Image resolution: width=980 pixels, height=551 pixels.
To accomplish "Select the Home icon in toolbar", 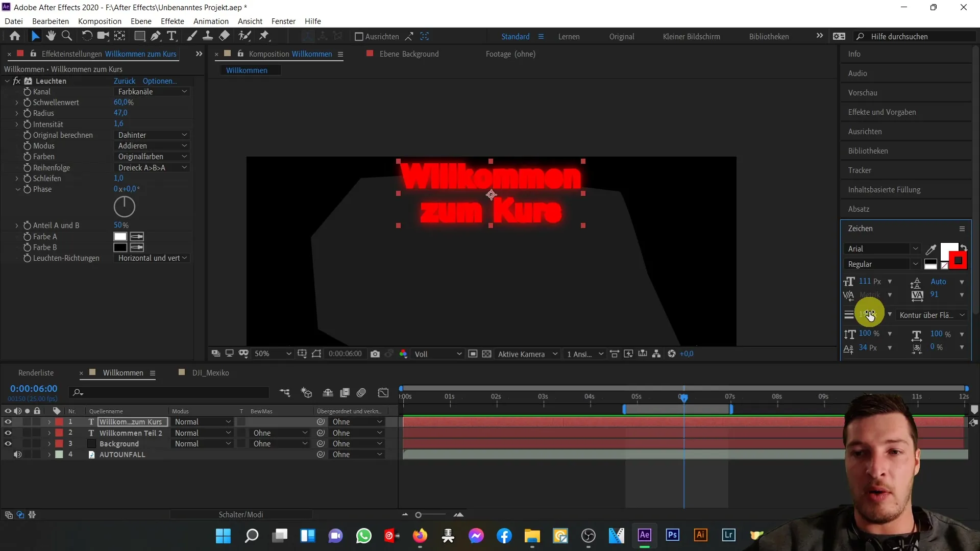I will click(x=15, y=36).
